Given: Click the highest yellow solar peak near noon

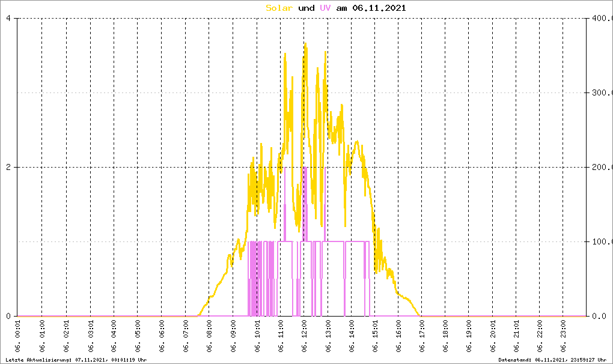Looking at the screenshot, I should coord(305,44).
